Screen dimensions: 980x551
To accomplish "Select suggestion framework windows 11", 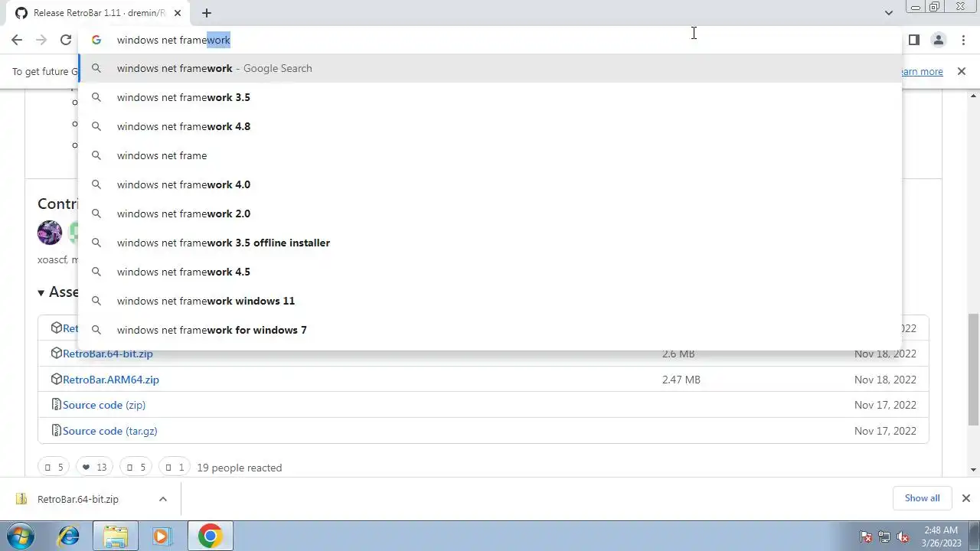I will (x=490, y=301).
